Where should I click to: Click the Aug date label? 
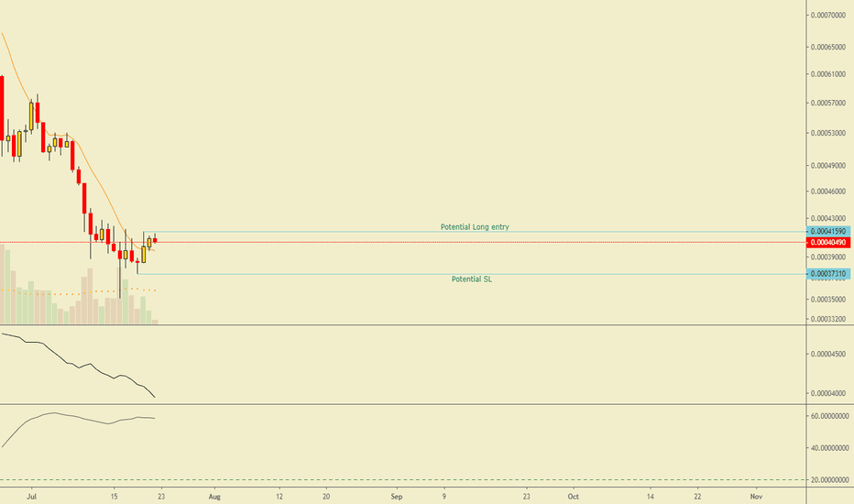coord(214,497)
